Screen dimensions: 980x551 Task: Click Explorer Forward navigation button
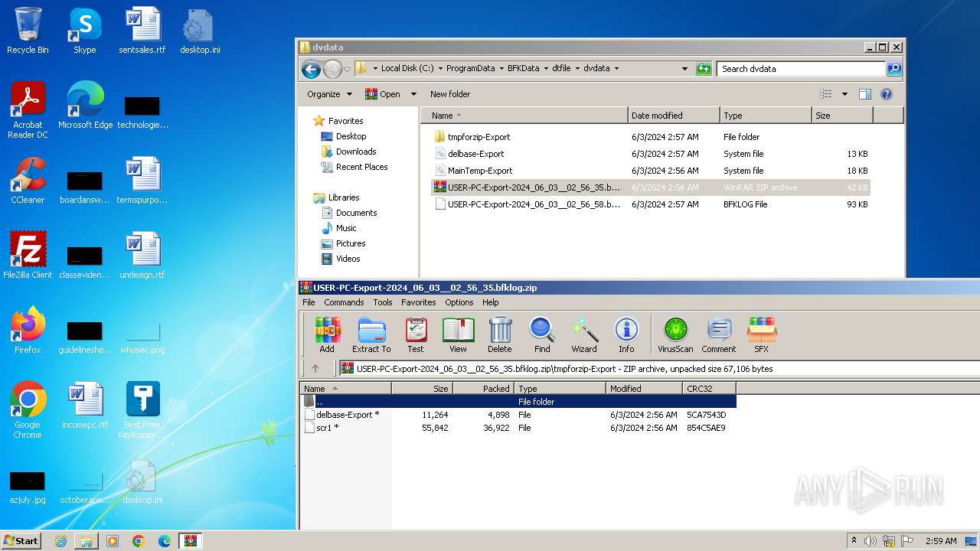click(332, 70)
